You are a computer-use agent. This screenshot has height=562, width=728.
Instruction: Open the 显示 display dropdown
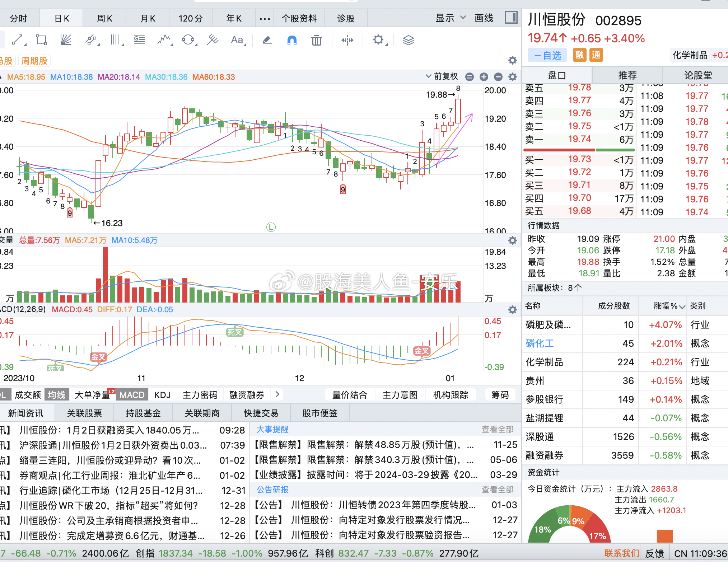coord(451,18)
